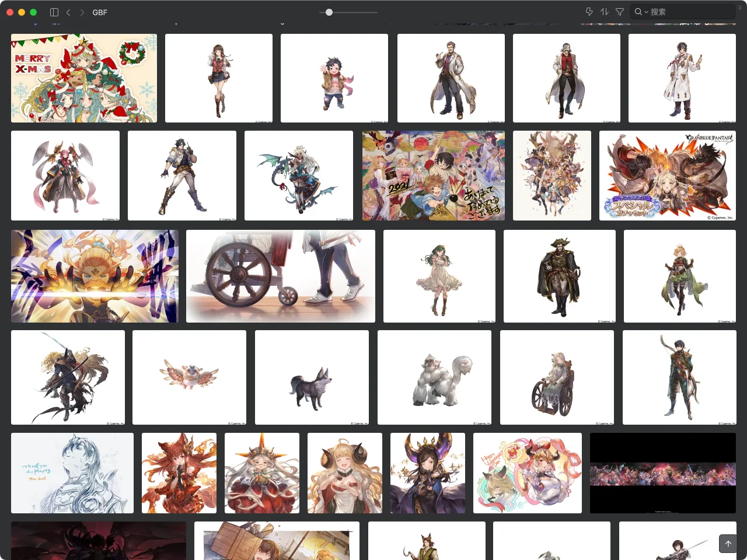The width and height of the screenshot is (747, 560).
Task: Select the small boy in scarf thumbnail
Action: pos(334,78)
